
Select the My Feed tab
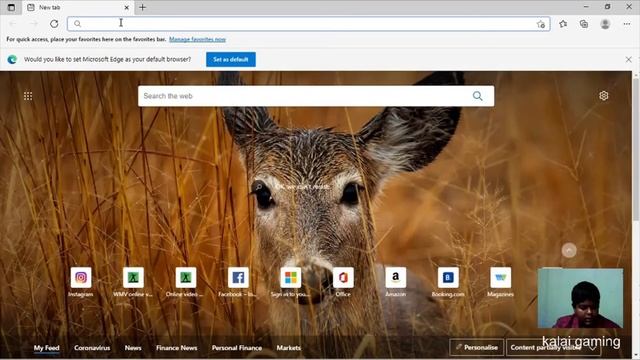[47, 348]
